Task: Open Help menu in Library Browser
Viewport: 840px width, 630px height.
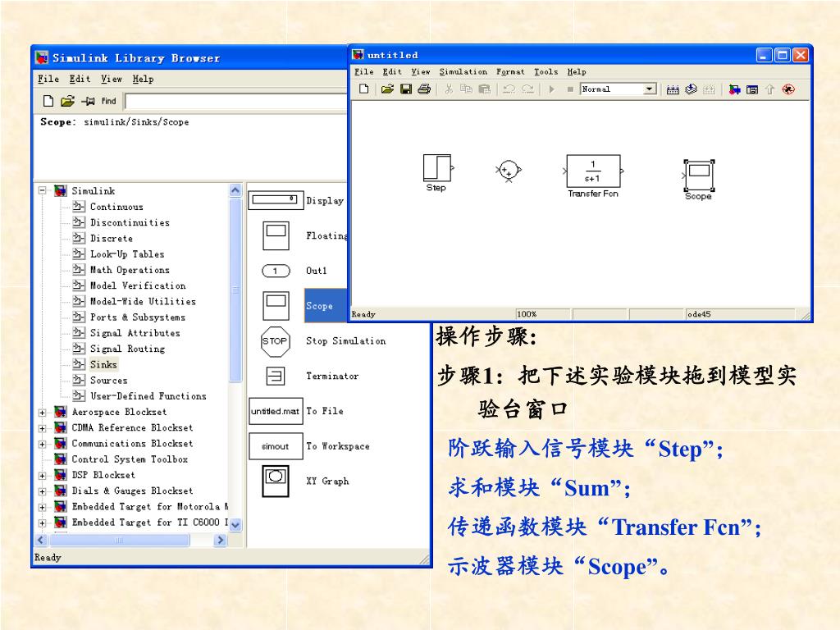Action: click(x=143, y=79)
